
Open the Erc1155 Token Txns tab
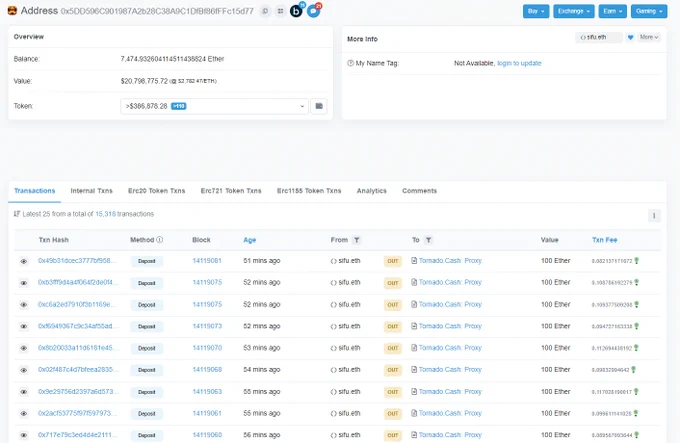click(309, 191)
